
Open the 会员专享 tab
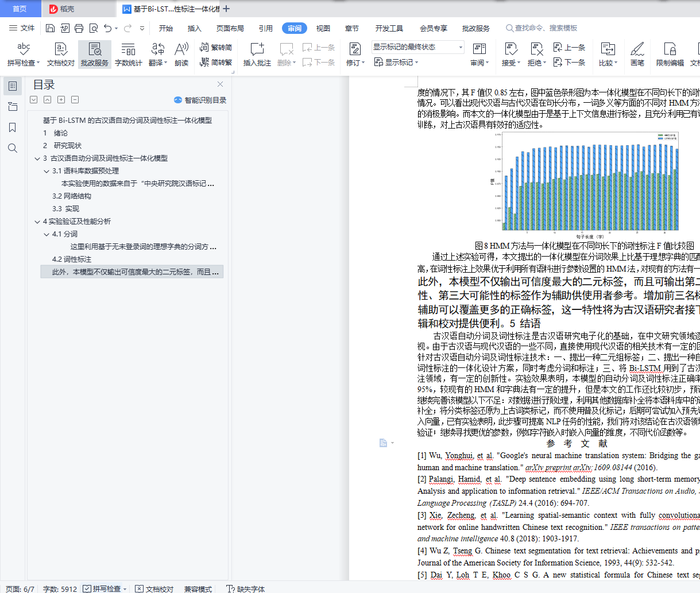coord(434,28)
